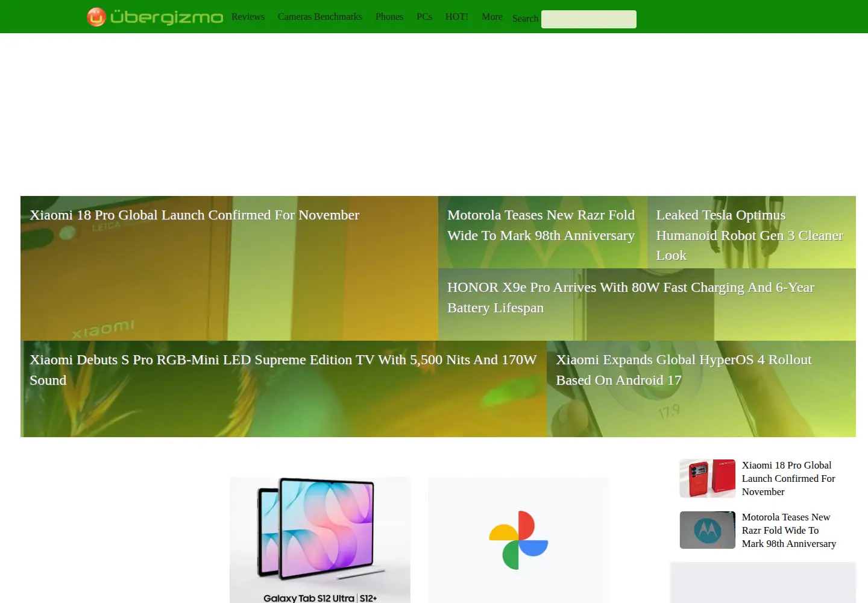Focus the Search input field
This screenshot has height=603, width=868.
coord(589,19)
